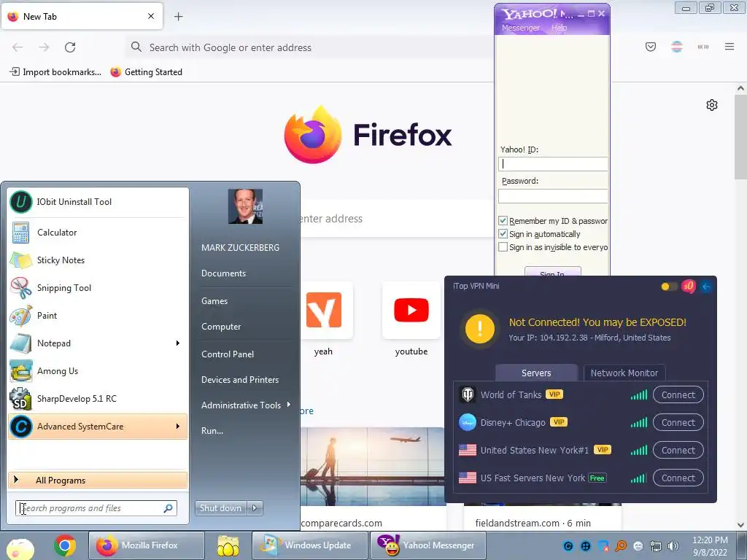The height and width of the screenshot is (560, 747).
Task: Start the Snipping Tool
Action: click(x=98, y=287)
